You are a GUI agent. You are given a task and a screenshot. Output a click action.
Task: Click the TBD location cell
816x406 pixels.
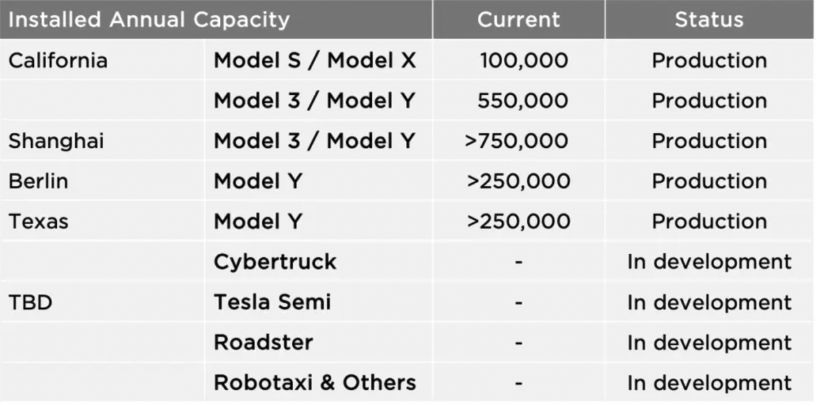[30, 302]
